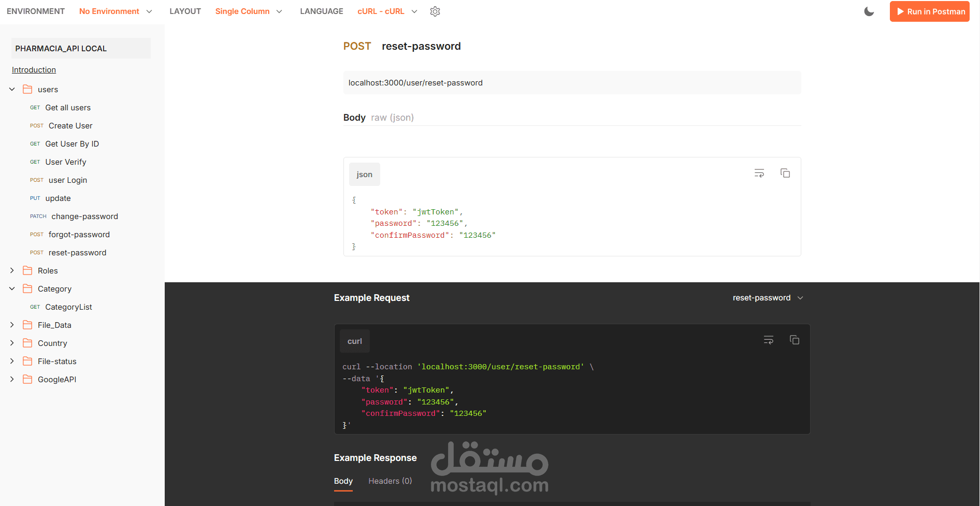This screenshot has height=506, width=980.
Task: Toggle dark mode with the moon icon
Action: pyautogui.click(x=869, y=11)
